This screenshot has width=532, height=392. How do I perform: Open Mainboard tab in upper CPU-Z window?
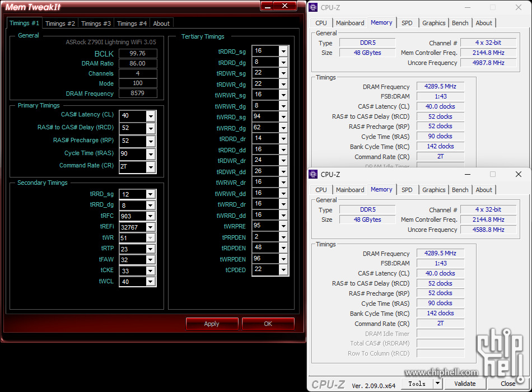click(x=350, y=23)
